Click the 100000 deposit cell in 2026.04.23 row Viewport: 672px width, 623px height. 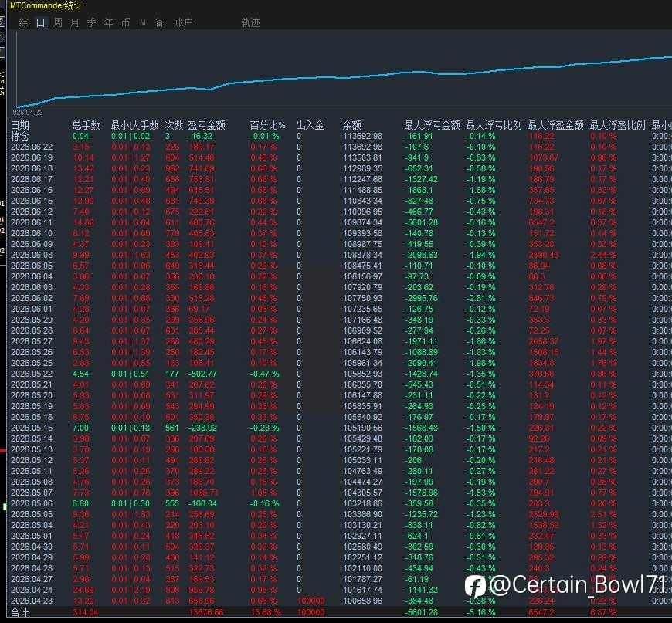click(x=311, y=601)
